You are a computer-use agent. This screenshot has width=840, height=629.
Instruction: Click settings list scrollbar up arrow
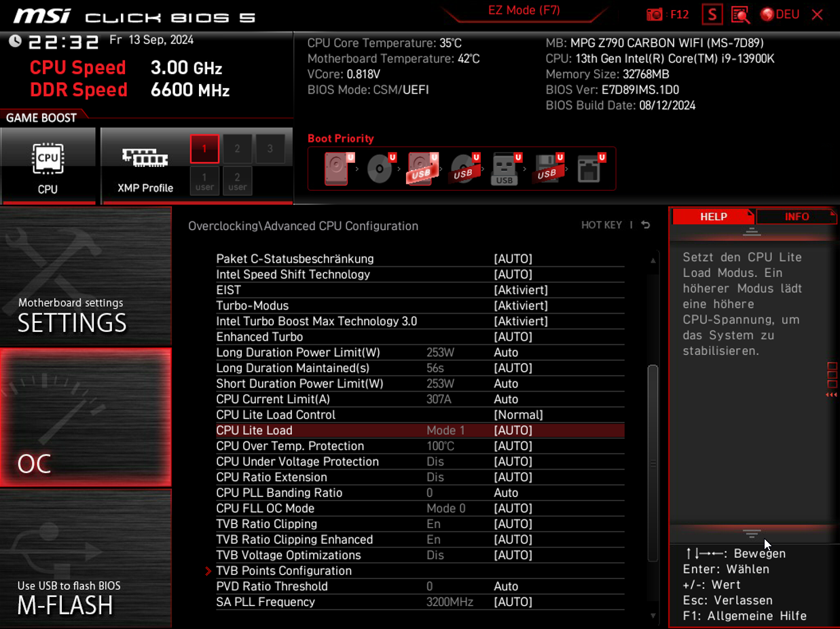[653, 261]
